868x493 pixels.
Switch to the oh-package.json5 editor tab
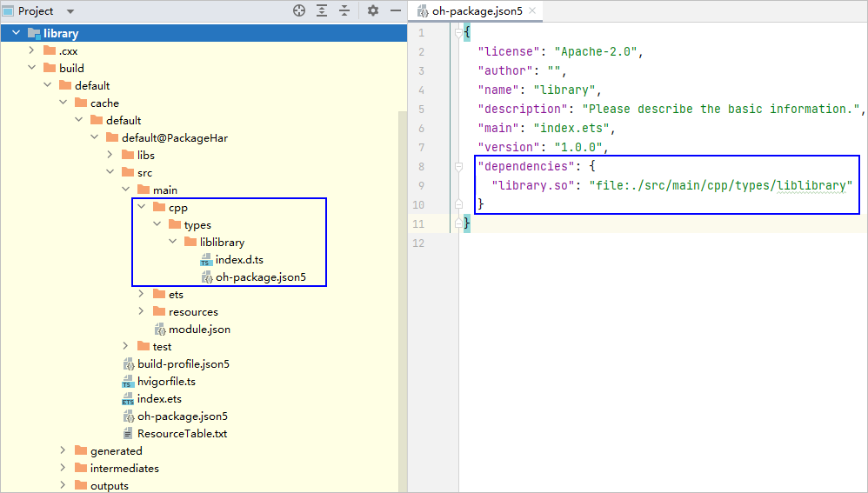(477, 11)
